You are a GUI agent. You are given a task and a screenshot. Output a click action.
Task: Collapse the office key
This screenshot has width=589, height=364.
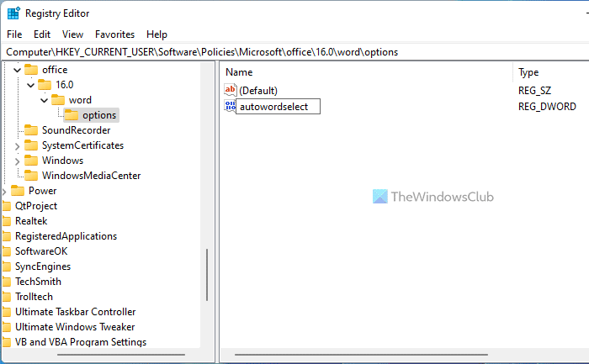click(17, 70)
